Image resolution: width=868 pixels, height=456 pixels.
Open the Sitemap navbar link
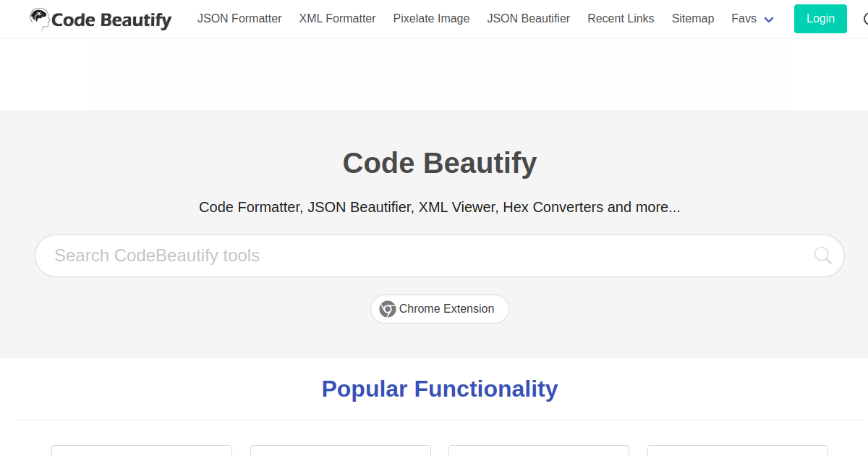(x=692, y=19)
